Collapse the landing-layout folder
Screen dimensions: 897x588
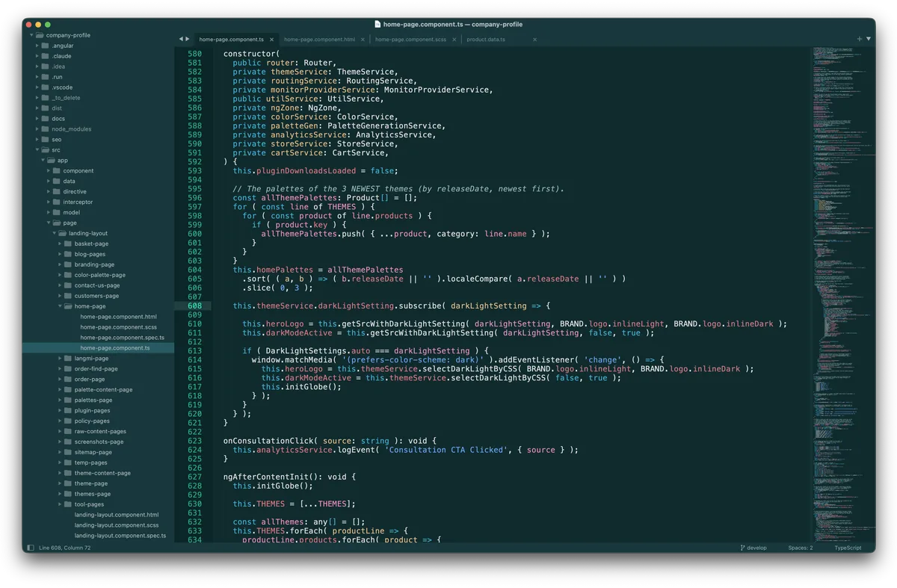(55, 233)
